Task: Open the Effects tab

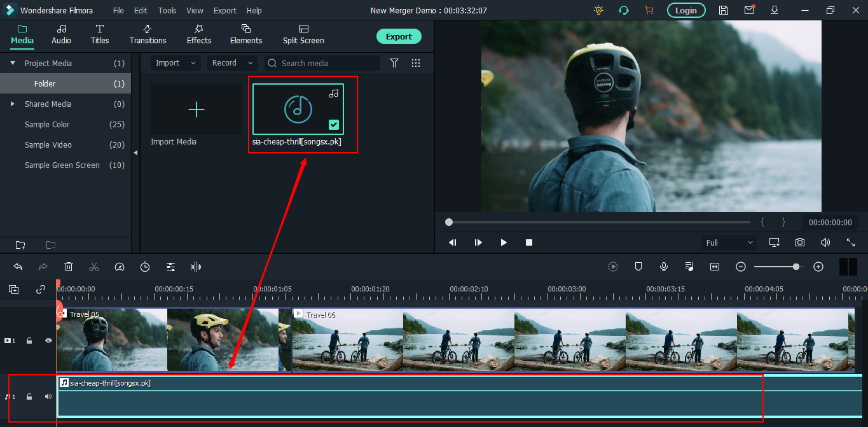Action: tap(199, 34)
